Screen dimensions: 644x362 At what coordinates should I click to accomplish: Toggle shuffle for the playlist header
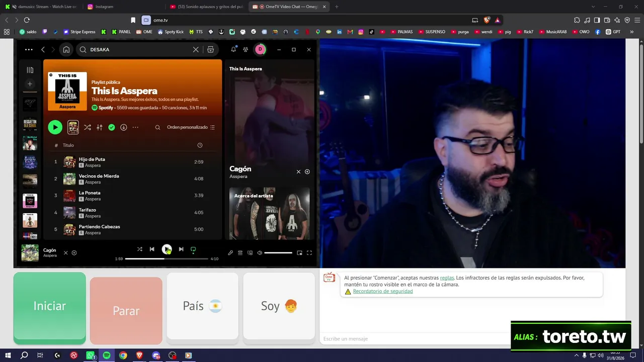[88, 127]
